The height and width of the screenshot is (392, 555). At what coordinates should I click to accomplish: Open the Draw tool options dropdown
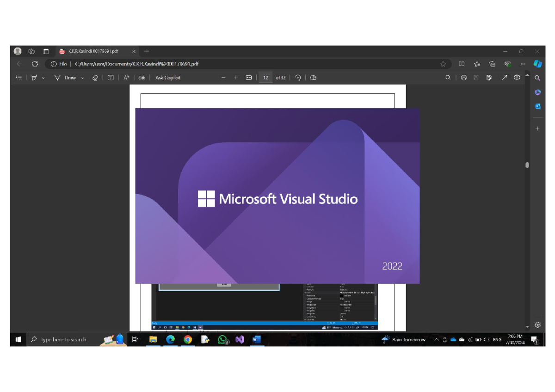(82, 78)
